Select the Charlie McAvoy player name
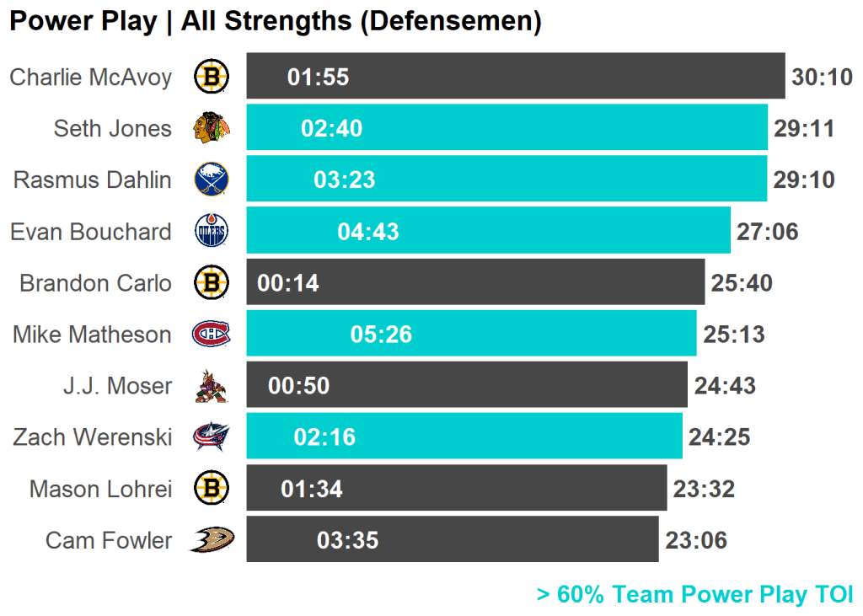 point(90,78)
